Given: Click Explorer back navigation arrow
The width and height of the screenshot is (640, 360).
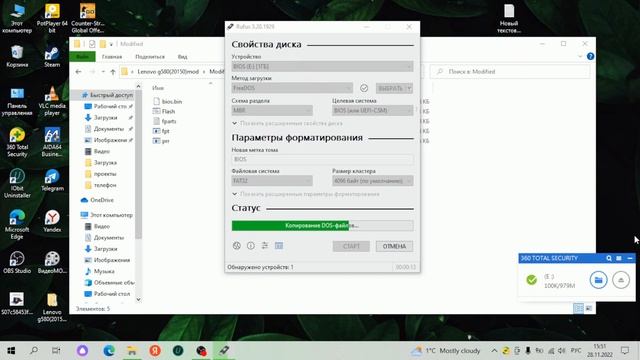Looking at the screenshot, I should (79, 71).
